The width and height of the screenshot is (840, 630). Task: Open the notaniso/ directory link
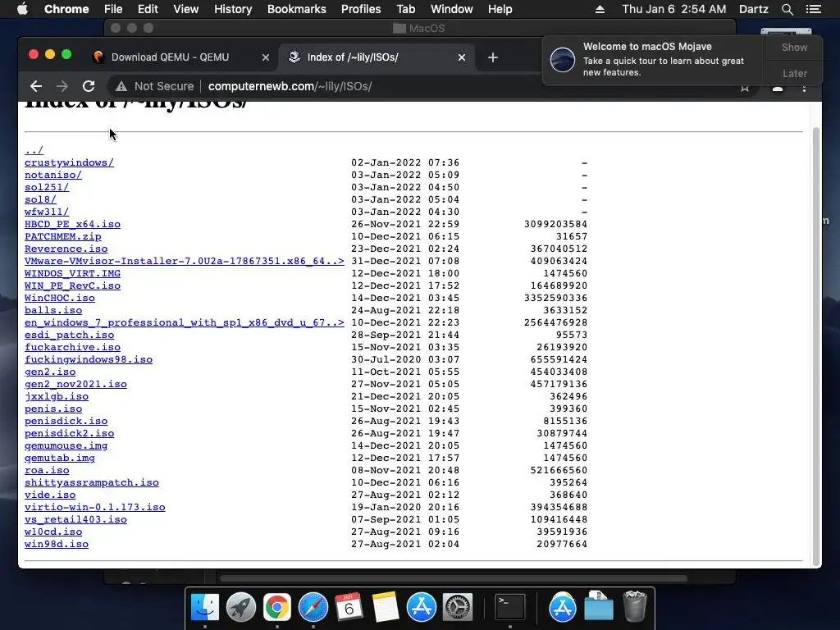[53, 175]
